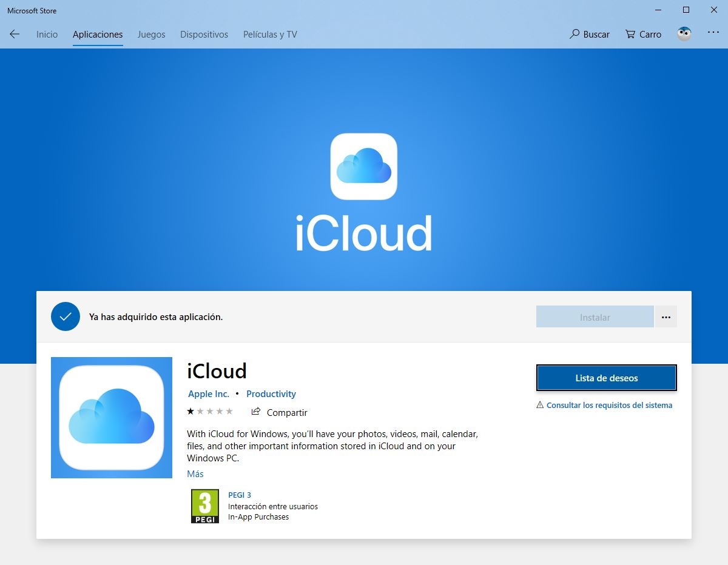Click the 'Ya has adquirido esta aplicación.' text
The width and height of the screenshot is (728, 565).
(156, 317)
